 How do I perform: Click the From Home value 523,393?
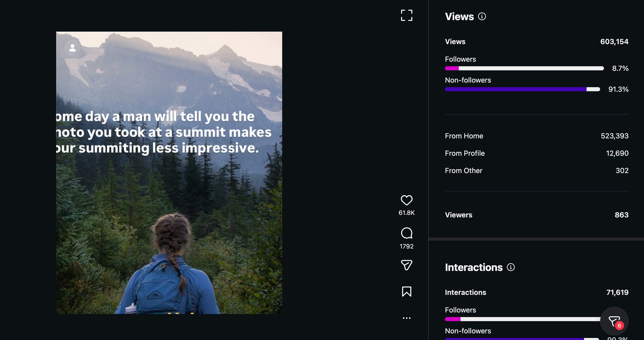pyautogui.click(x=614, y=136)
